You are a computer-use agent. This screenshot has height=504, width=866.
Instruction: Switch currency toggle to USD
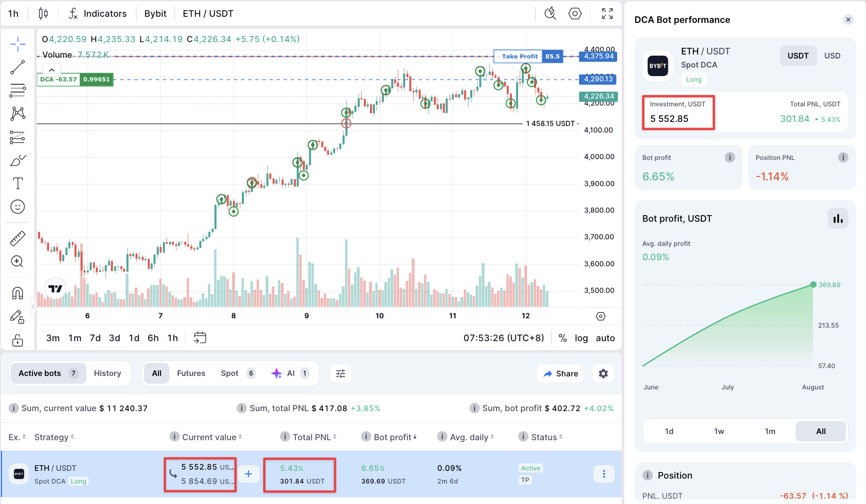click(832, 56)
